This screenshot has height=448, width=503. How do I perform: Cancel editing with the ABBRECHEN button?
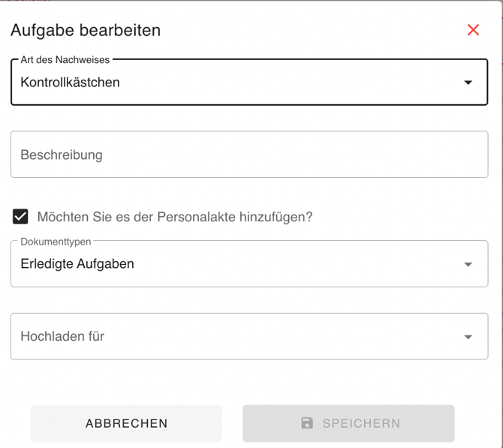pyautogui.click(x=126, y=423)
